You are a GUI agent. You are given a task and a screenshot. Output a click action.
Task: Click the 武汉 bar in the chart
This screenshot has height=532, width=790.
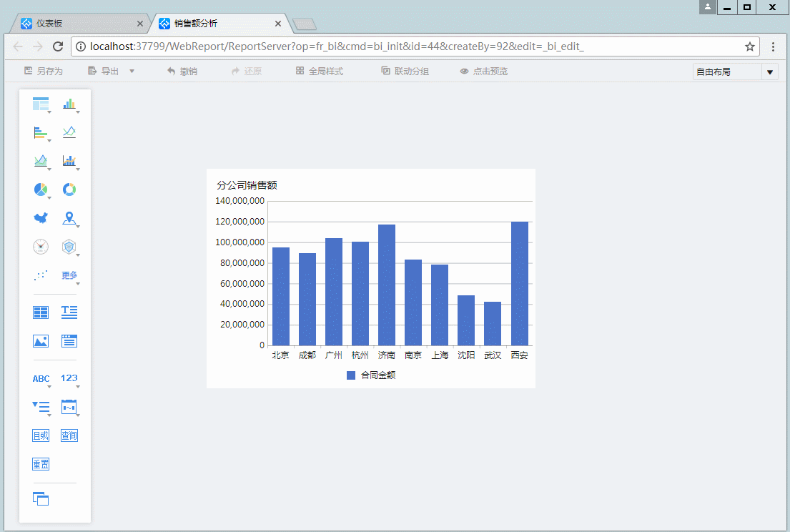pos(493,323)
